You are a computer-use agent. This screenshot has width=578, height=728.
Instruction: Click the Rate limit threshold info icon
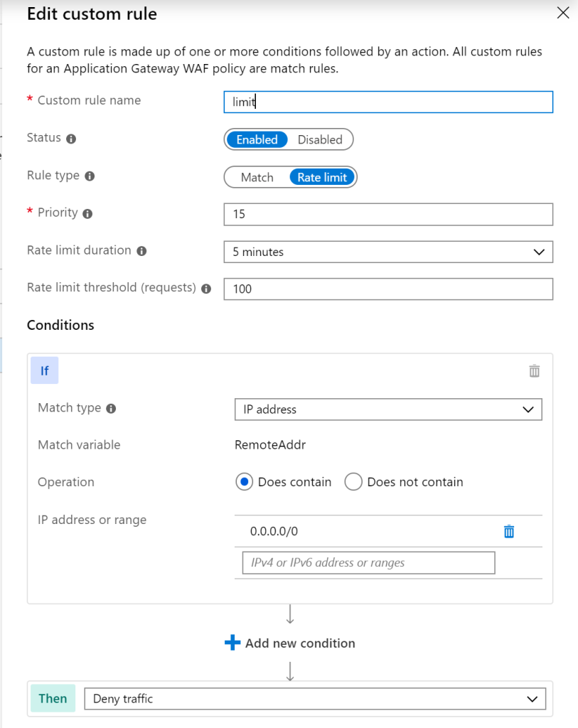(x=206, y=289)
